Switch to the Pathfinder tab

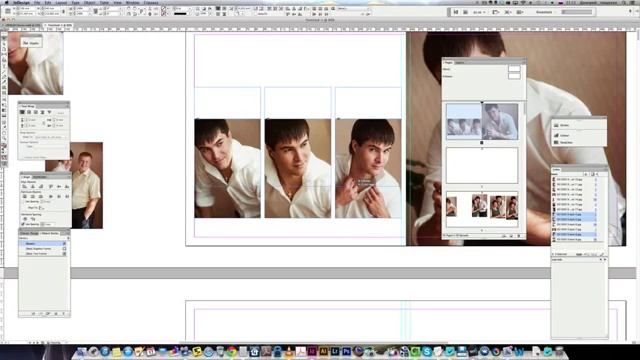[40, 177]
